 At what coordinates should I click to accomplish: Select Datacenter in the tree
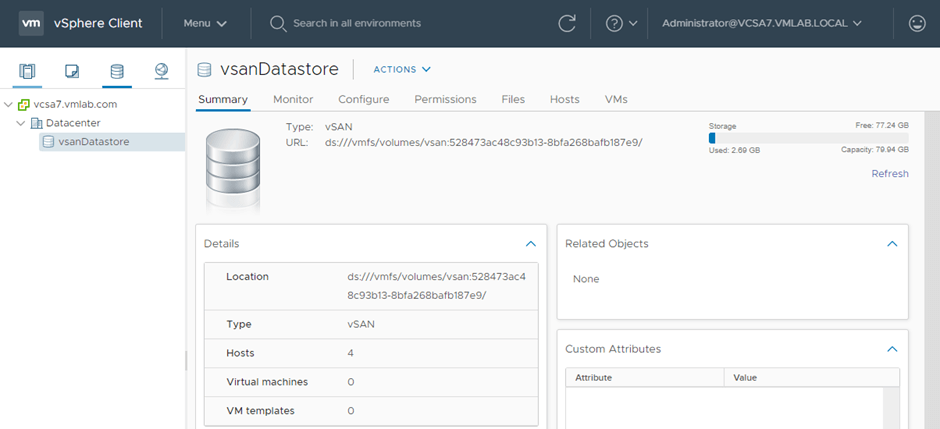click(x=73, y=123)
